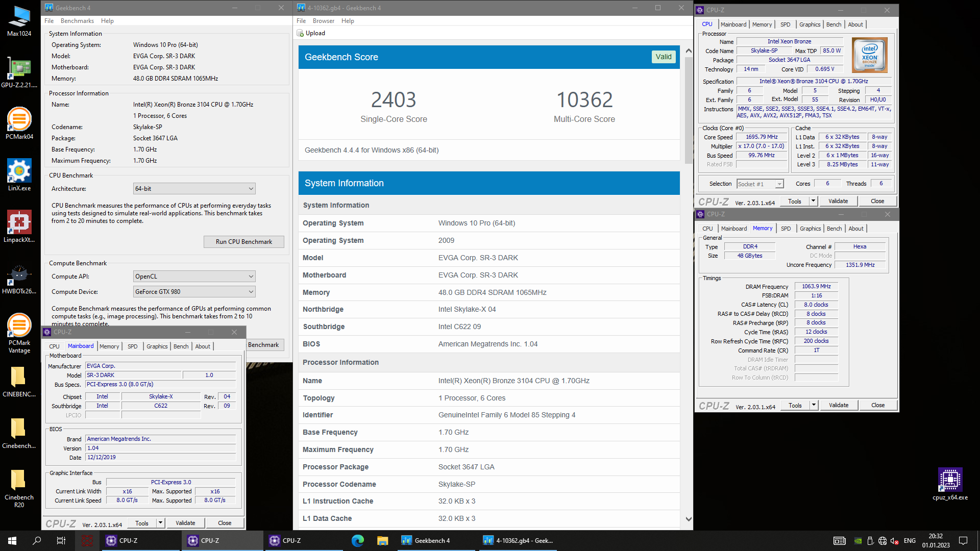Screen dimensions: 980x551
Task: Expand Tools arrow in the CPU-Z Memory window
Action: click(x=814, y=405)
